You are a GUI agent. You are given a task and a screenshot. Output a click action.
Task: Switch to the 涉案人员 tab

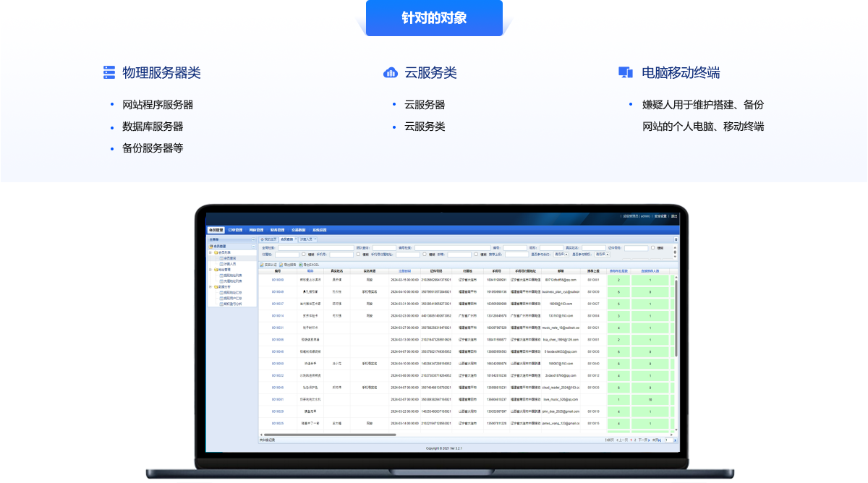click(x=306, y=239)
